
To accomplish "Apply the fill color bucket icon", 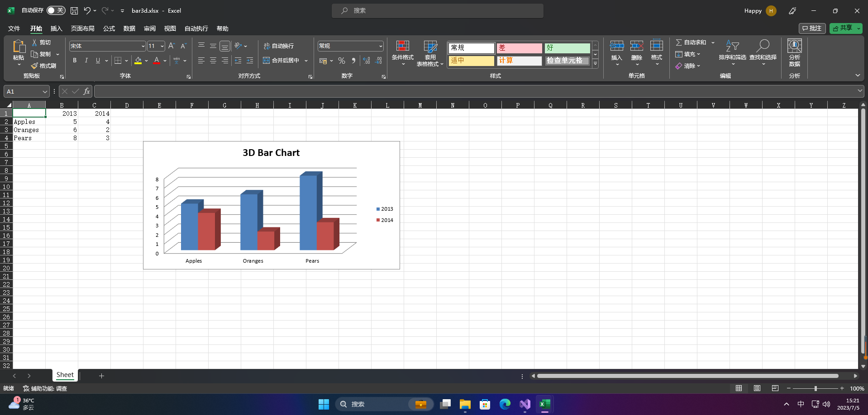I will [x=138, y=60].
